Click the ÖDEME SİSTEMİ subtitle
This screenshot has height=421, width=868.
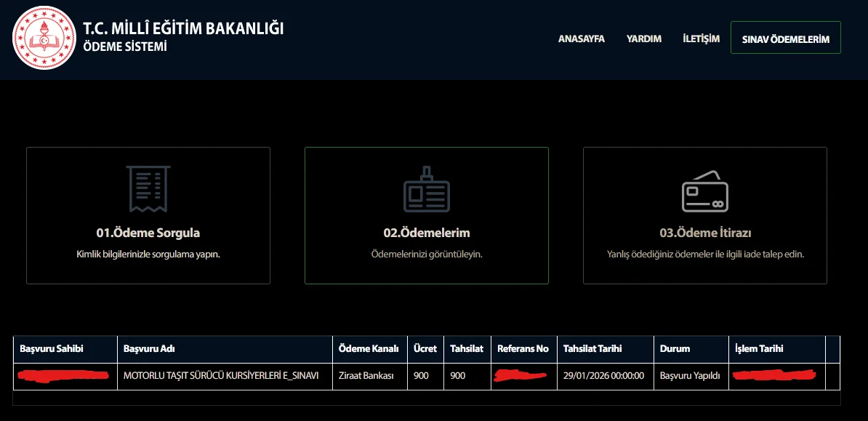tap(124, 47)
